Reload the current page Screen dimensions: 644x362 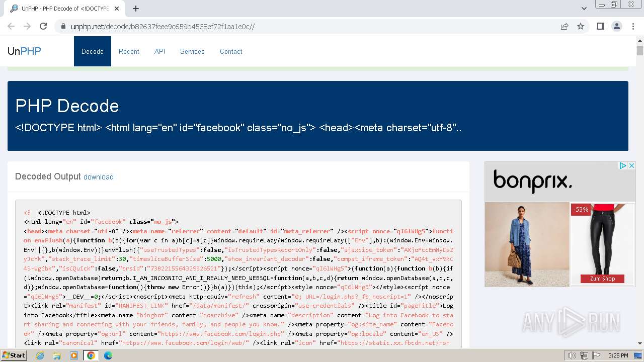tap(43, 26)
